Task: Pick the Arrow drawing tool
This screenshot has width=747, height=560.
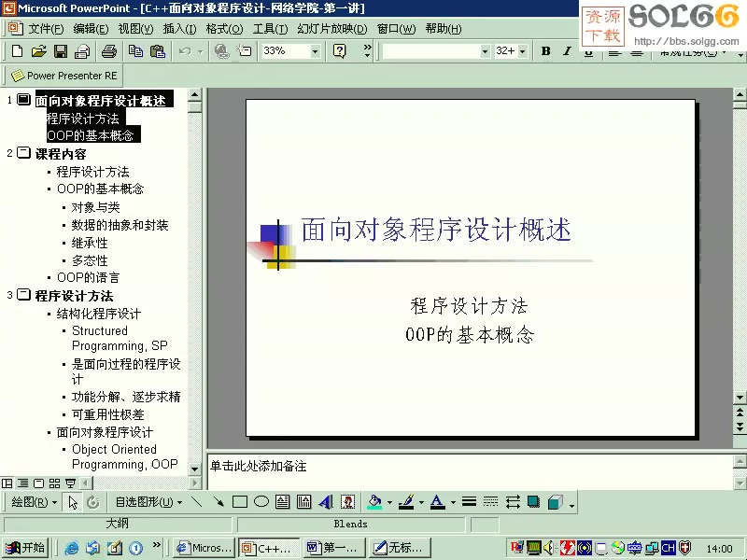Action: pyautogui.click(x=218, y=502)
